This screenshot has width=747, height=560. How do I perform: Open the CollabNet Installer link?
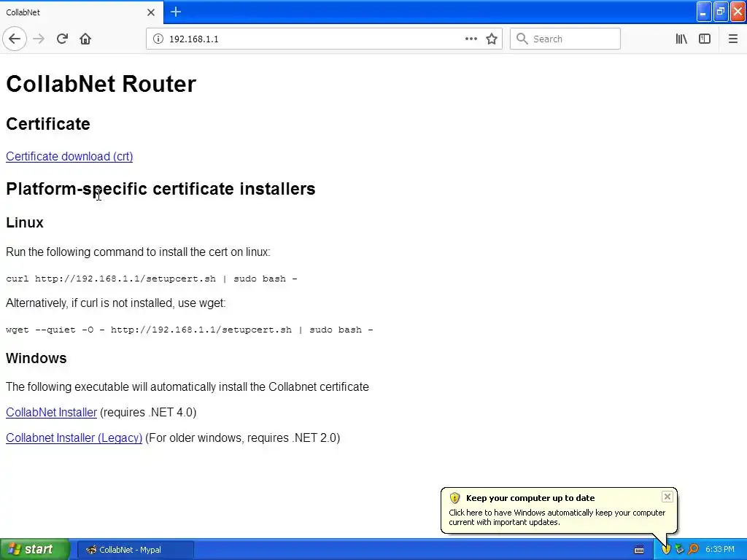point(52,413)
